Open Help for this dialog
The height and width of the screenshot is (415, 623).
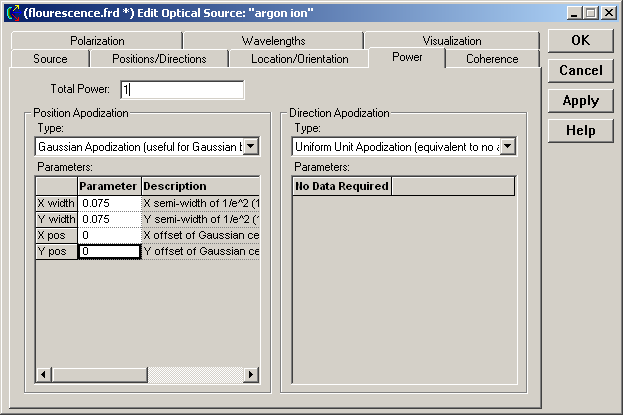pos(580,131)
